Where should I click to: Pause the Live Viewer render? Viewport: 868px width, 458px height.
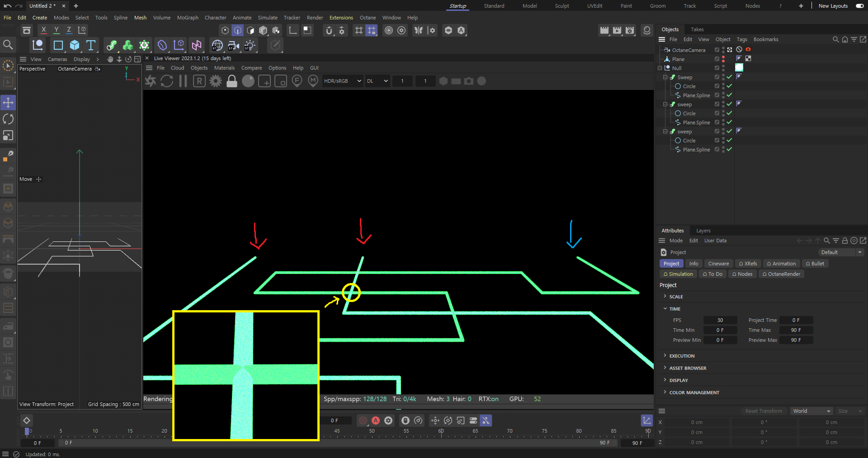(x=183, y=81)
